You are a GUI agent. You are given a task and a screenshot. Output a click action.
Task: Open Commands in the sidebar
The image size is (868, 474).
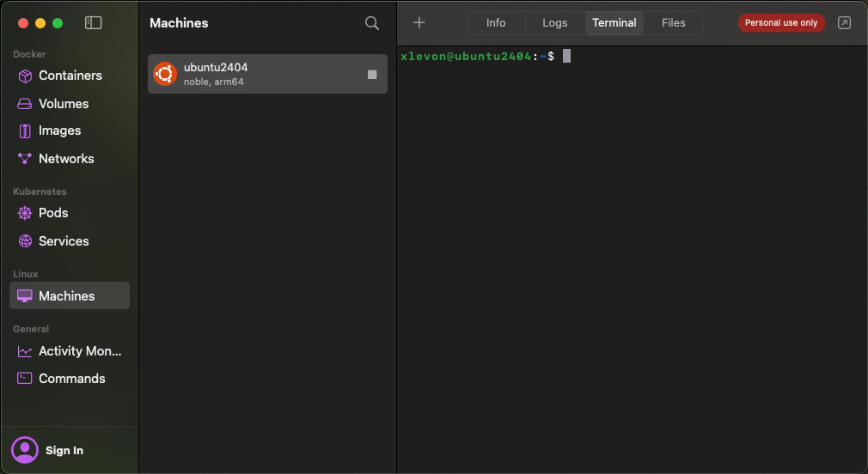pyautogui.click(x=70, y=379)
